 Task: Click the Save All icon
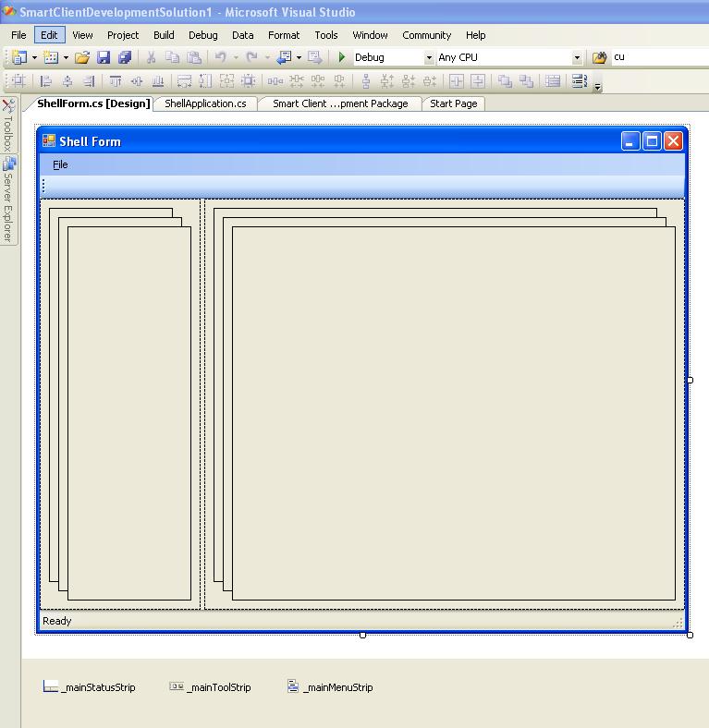[125, 57]
